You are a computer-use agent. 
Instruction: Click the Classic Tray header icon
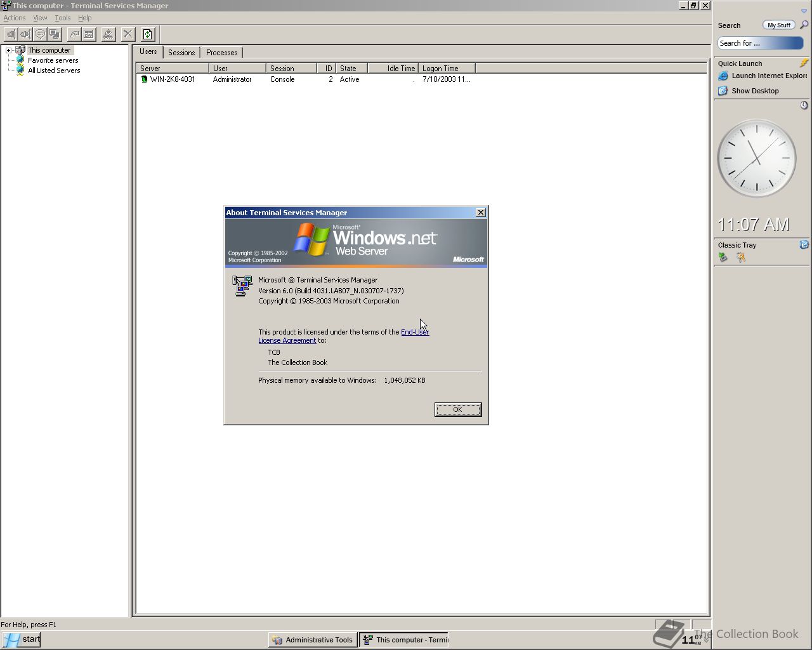point(804,244)
